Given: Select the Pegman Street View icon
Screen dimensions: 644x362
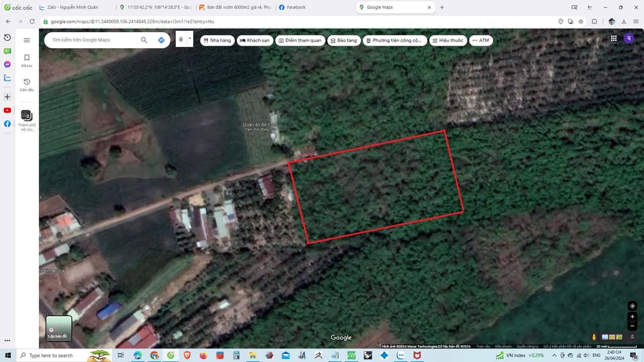Looking at the screenshot, I should coord(594,337).
